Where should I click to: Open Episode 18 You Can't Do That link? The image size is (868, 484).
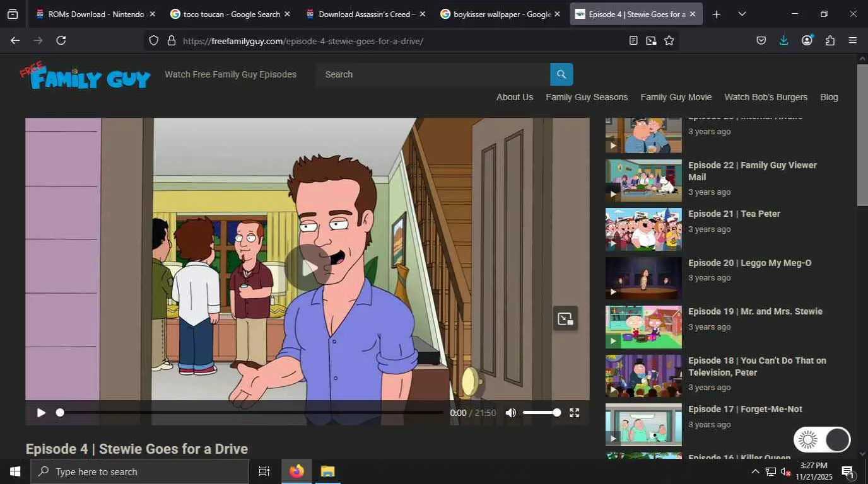click(x=757, y=366)
